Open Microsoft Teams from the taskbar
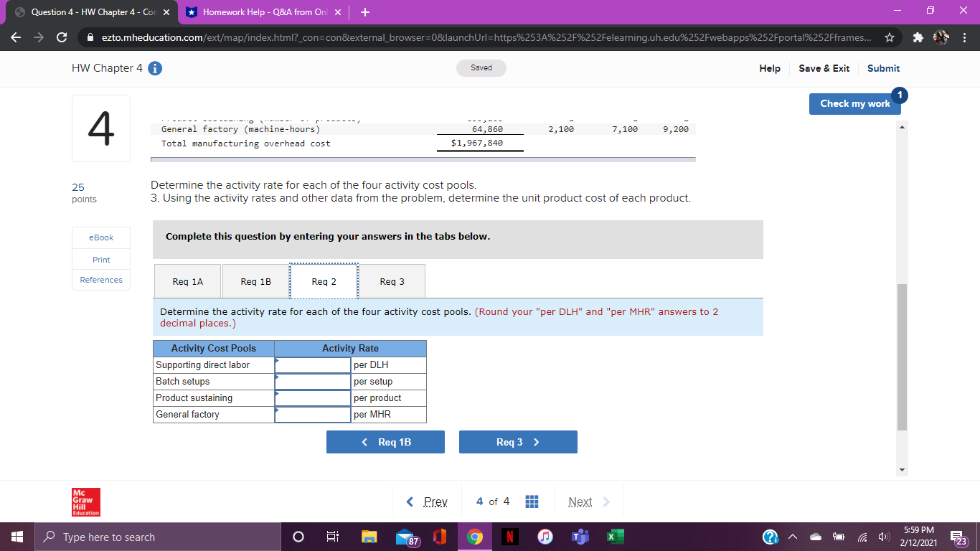The width and height of the screenshot is (980, 551). 579,537
